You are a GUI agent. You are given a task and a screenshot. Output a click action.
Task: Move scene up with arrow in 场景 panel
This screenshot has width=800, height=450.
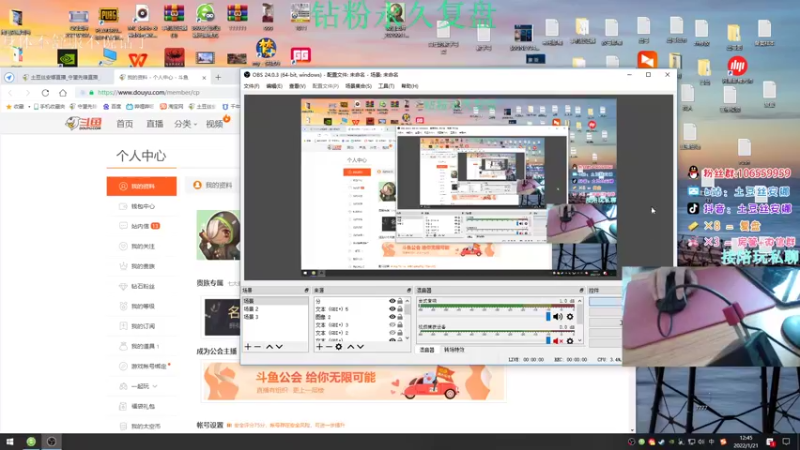click(269, 347)
